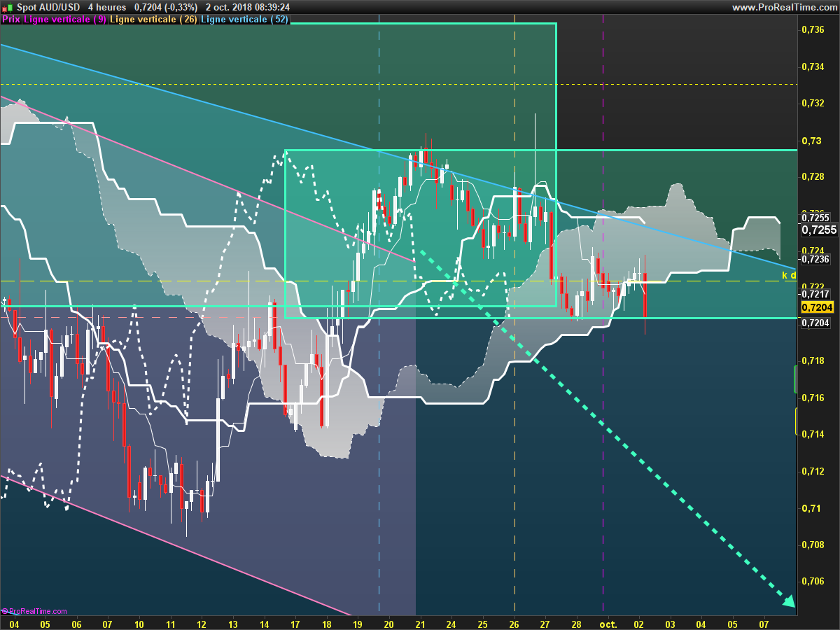Viewport: 840px width, 630px height.
Task: Click the yellow 'k d' line label
Action: pyautogui.click(x=789, y=276)
